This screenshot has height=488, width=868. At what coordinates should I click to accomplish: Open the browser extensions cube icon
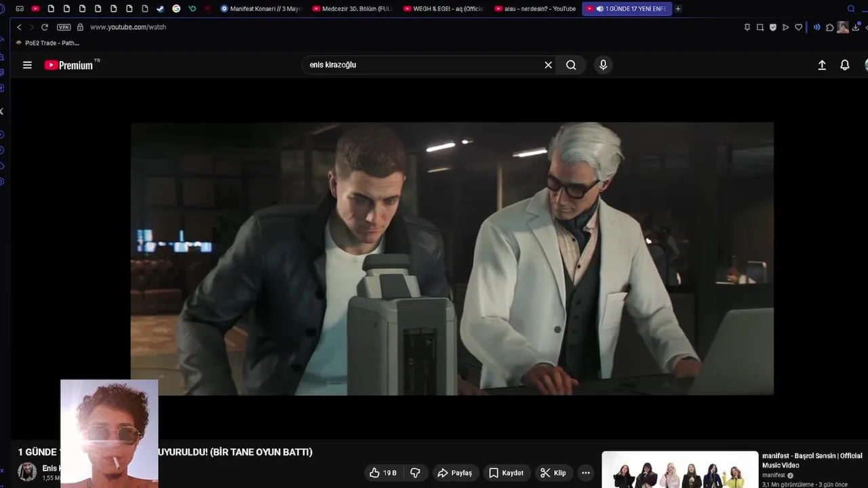829,27
